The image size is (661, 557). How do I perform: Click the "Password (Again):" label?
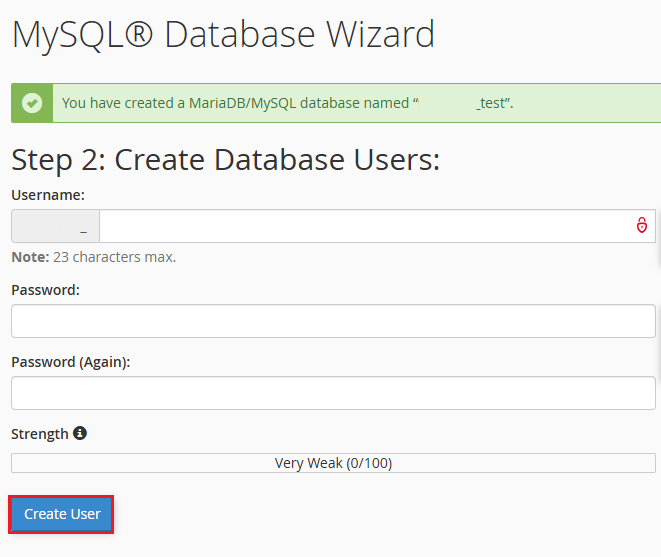click(71, 362)
